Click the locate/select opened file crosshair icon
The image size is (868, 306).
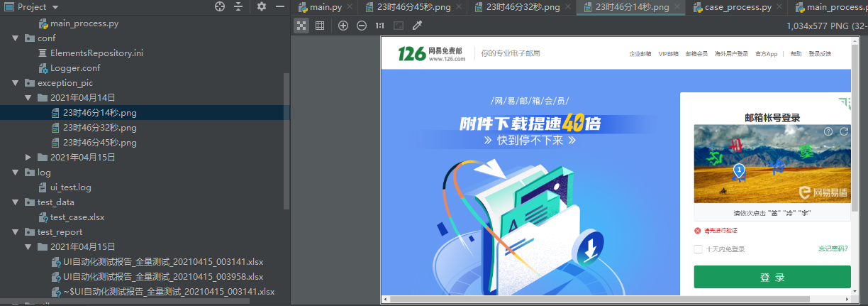click(220, 7)
